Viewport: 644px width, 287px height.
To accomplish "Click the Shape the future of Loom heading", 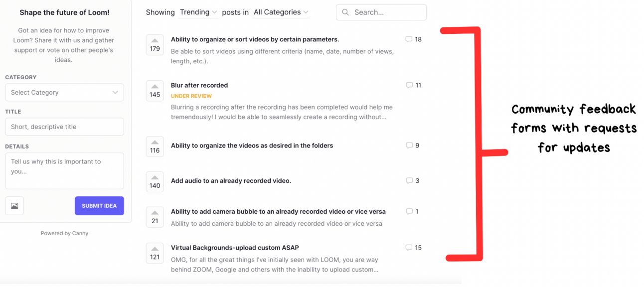I will point(64,12).
